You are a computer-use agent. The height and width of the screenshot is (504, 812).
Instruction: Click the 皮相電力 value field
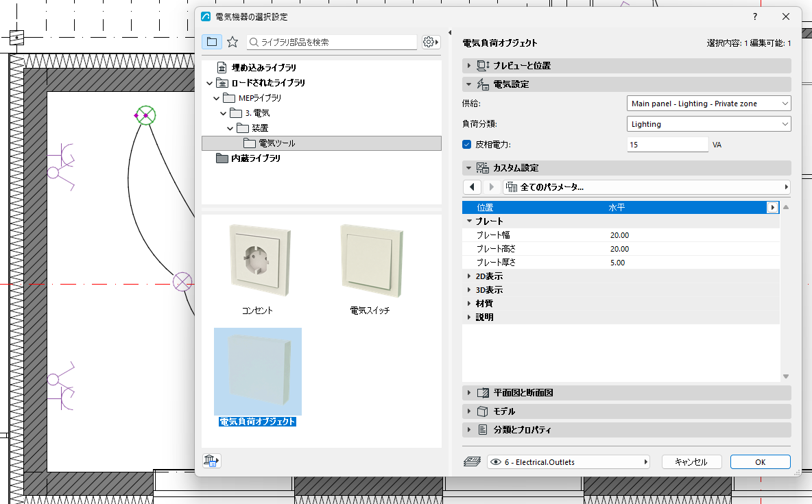667,145
